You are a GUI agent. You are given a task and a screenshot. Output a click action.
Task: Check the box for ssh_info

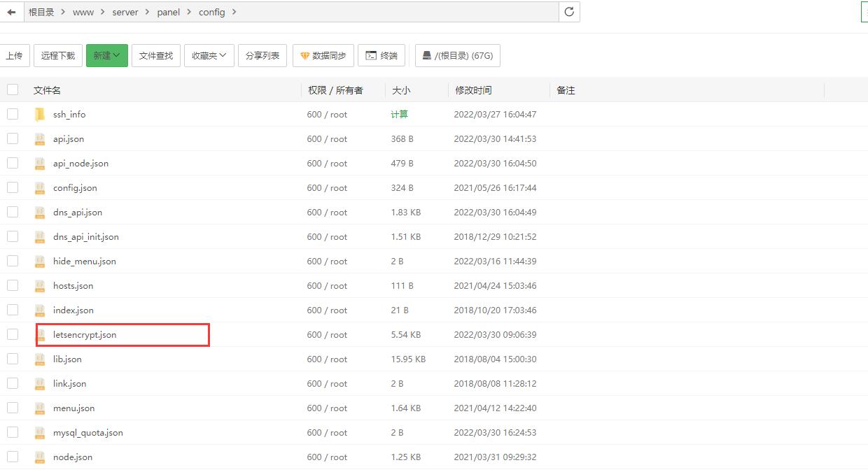click(13, 114)
